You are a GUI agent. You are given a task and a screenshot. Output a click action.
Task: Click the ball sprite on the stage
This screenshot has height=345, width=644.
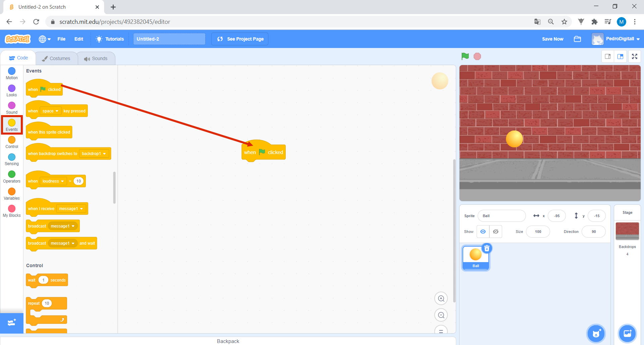tap(514, 139)
